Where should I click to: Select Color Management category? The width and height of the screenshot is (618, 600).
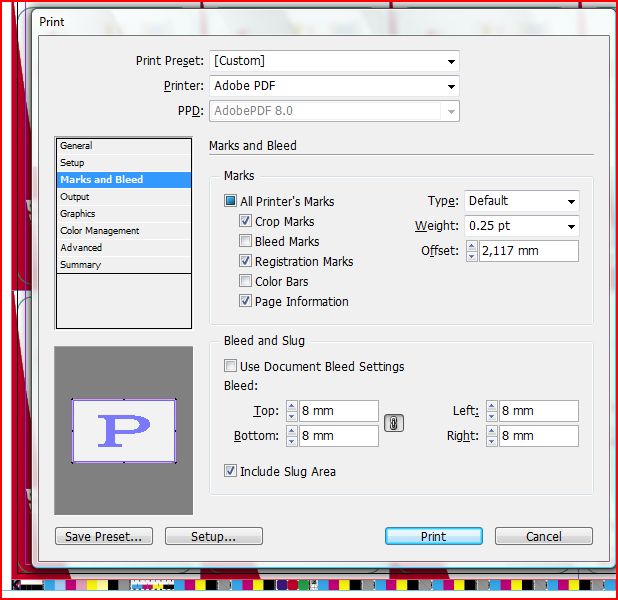(x=124, y=231)
